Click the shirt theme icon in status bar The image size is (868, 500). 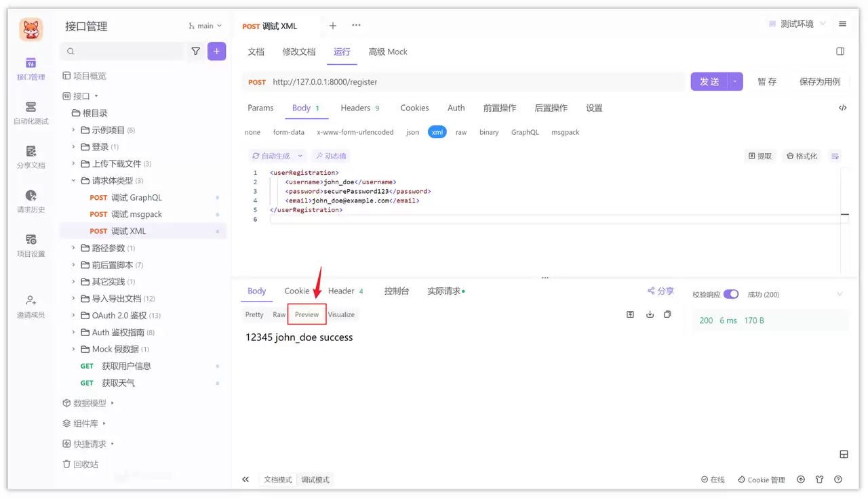(820, 480)
